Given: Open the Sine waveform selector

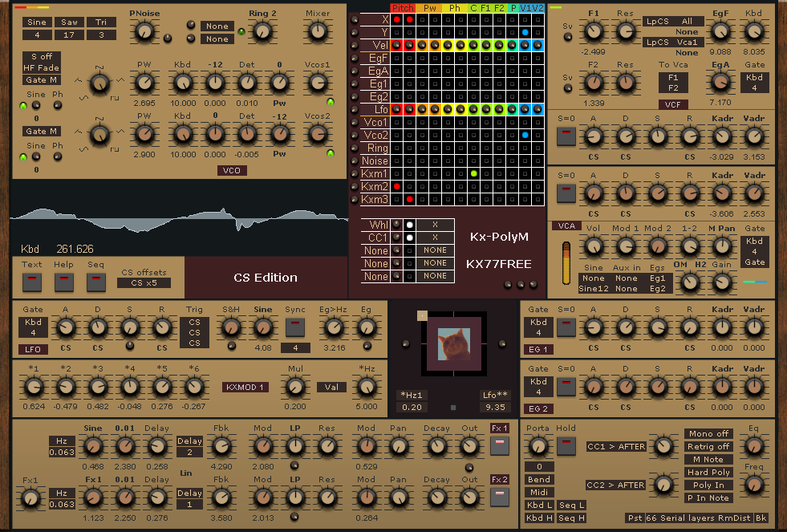Looking at the screenshot, I should (37, 22).
